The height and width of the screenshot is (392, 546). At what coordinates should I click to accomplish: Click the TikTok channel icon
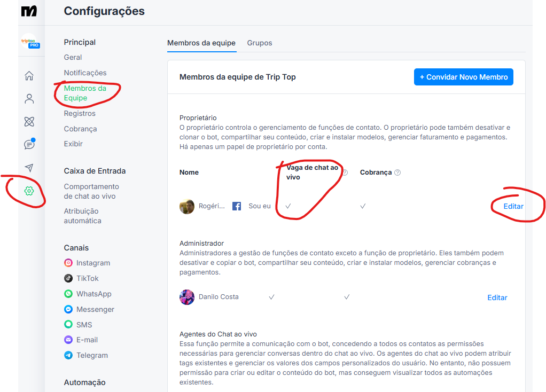(68, 278)
